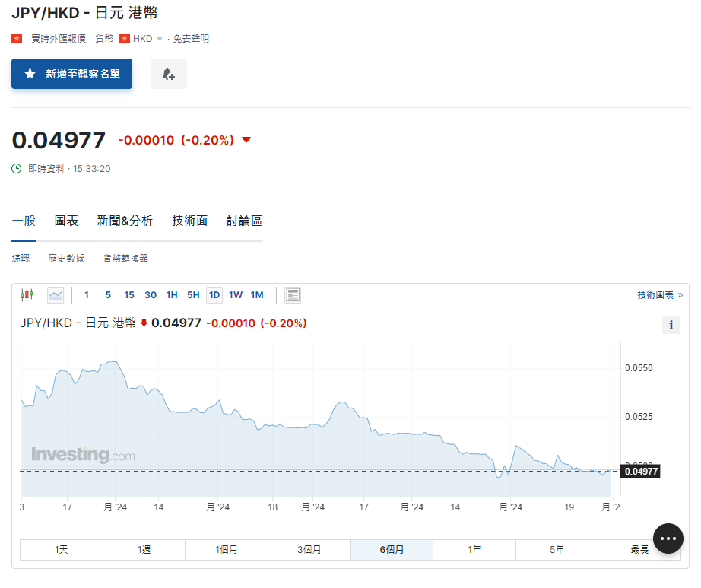Switch to the area chart icon
The image size is (701, 588).
pos(55,295)
